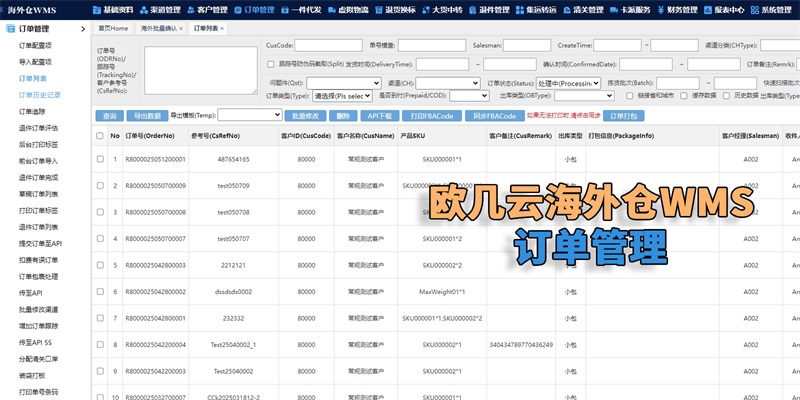The height and width of the screenshot is (400, 800).
Task: Click the 删除 button
Action: (343, 116)
